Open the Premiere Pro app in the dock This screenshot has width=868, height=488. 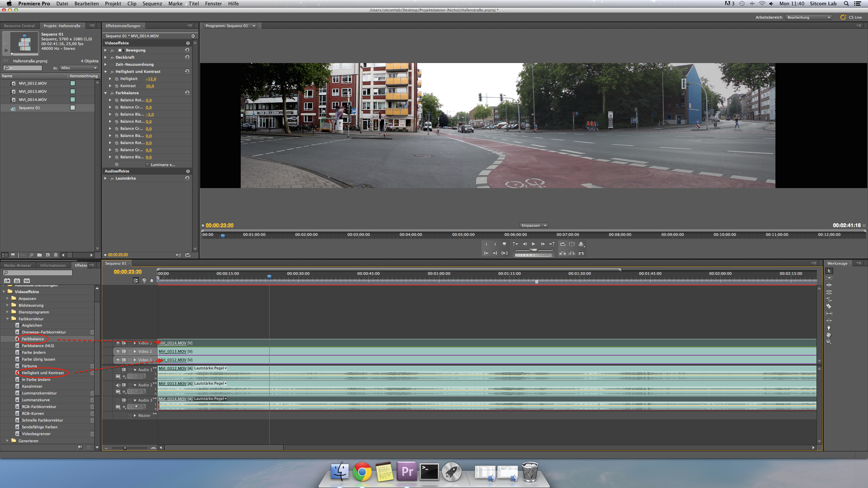[x=407, y=471]
